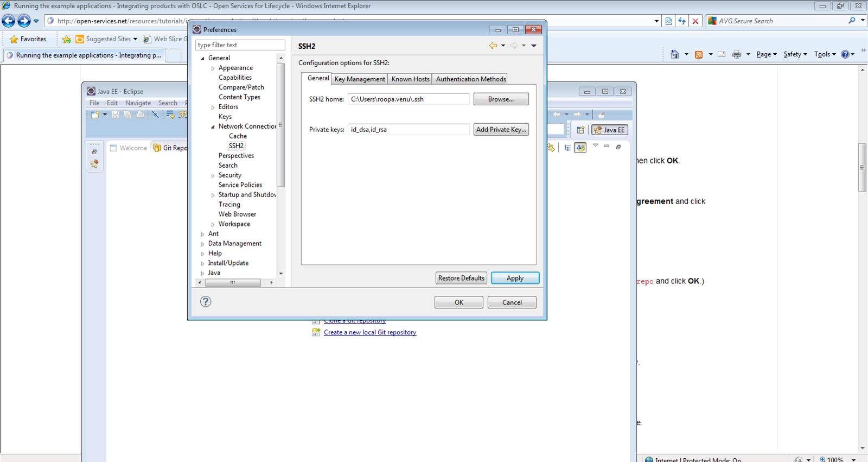Click the hierarchical layout icon in Eclipse view
Viewport: 868px width, 462px height.
(x=567, y=147)
